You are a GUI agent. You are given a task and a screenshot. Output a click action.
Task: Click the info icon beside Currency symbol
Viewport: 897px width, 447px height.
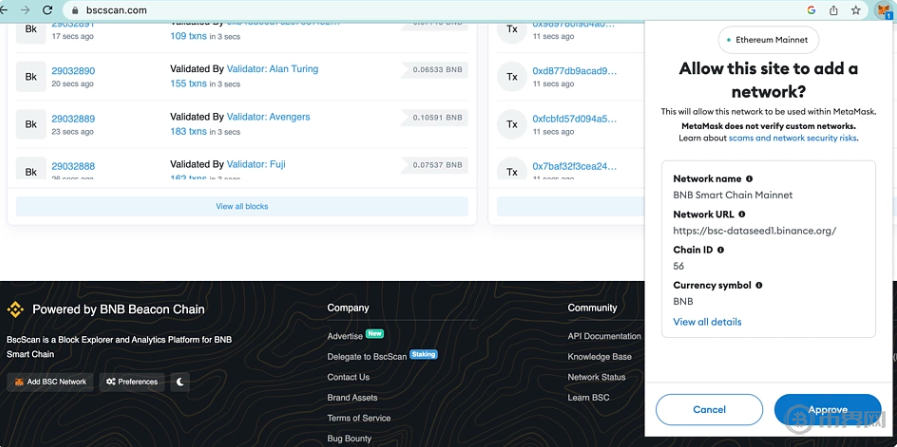pyautogui.click(x=759, y=285)
